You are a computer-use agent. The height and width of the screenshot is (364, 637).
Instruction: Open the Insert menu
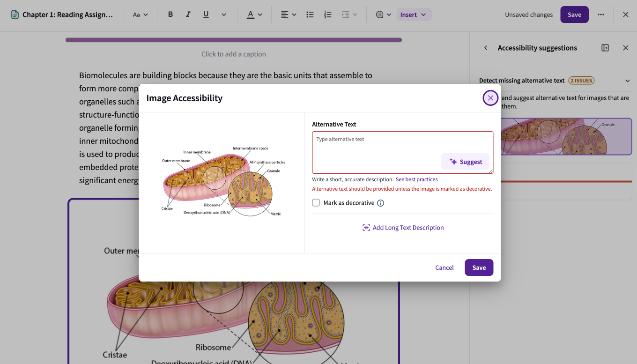pyautogui.click(x=414, y=15)
